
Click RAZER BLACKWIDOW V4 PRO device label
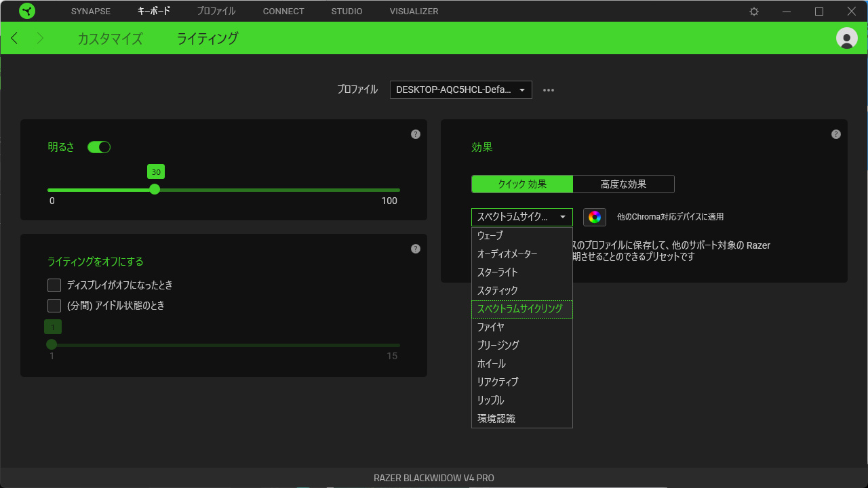434,478
